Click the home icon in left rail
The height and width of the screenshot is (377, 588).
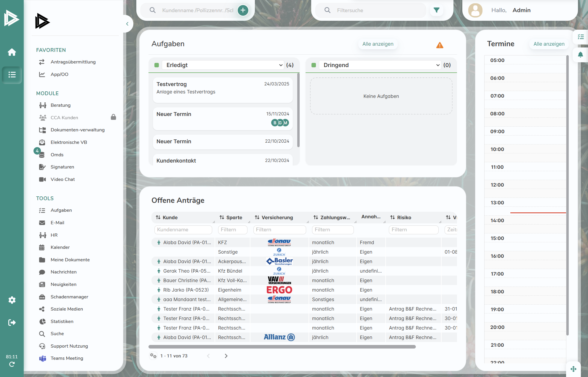coord(12,52)
